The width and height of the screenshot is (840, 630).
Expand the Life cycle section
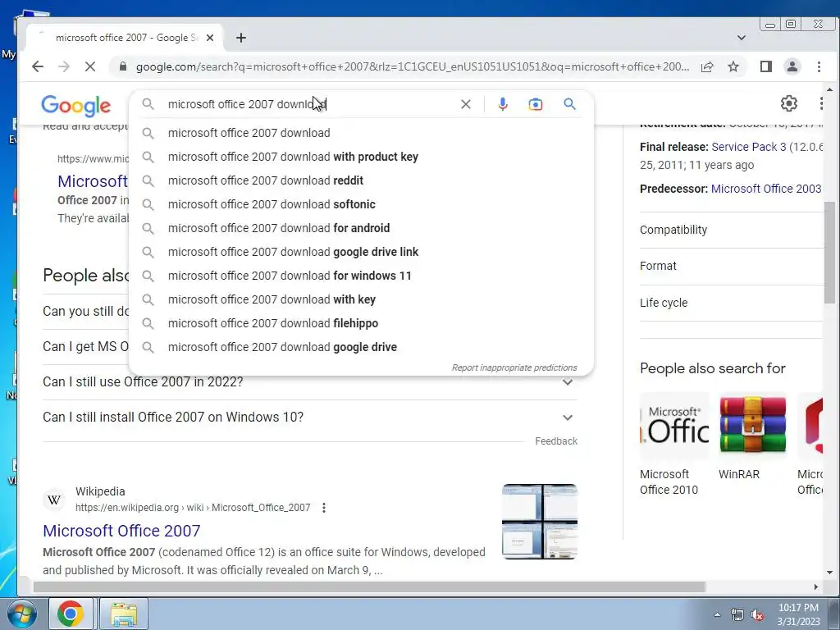pyautogui.click(x=731, y=303)
